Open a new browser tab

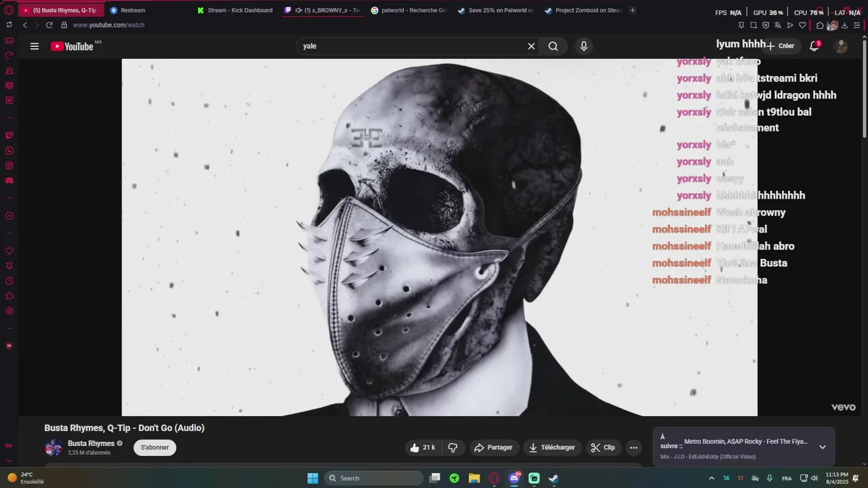click(x=633, y=10)
